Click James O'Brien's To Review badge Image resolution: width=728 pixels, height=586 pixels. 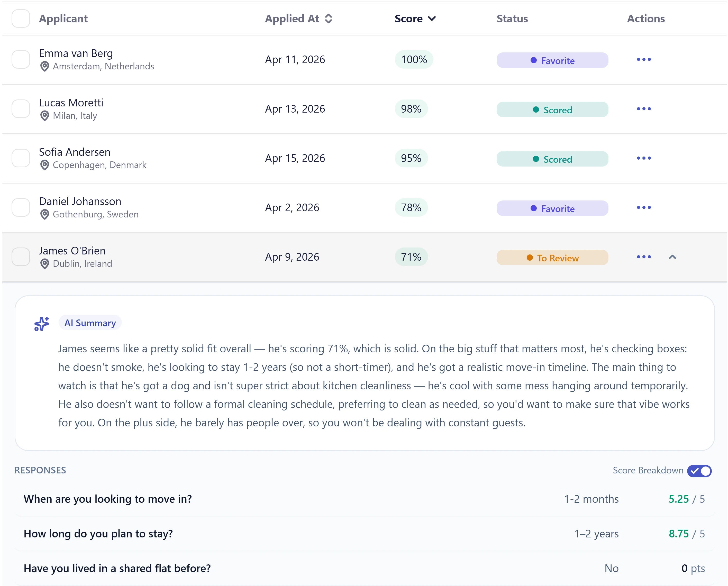click(x=552, y=258)
